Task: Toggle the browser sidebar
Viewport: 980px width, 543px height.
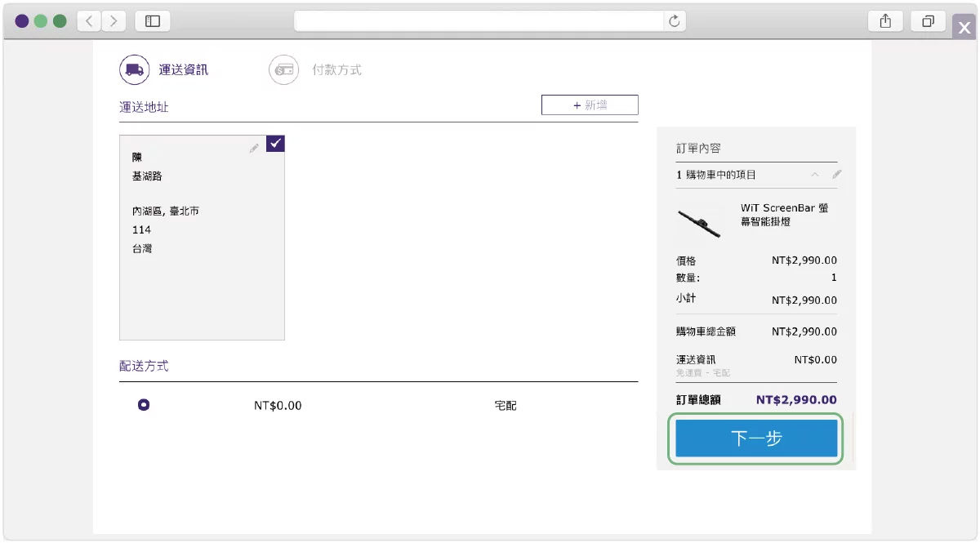Action: (x=152, y=21)
